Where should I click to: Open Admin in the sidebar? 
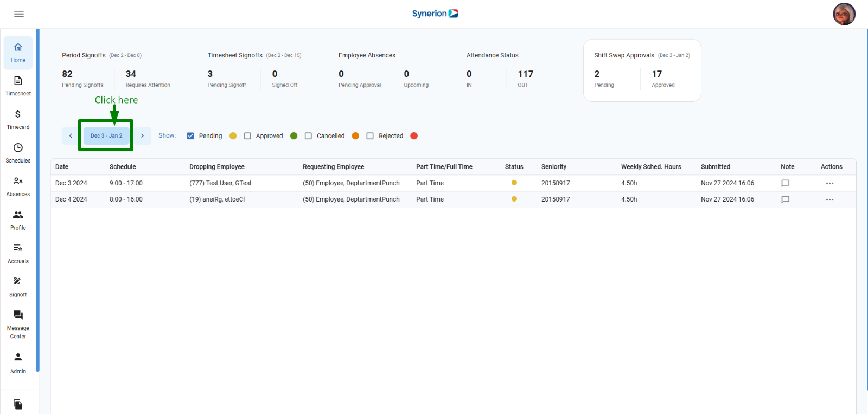[18, 364]
